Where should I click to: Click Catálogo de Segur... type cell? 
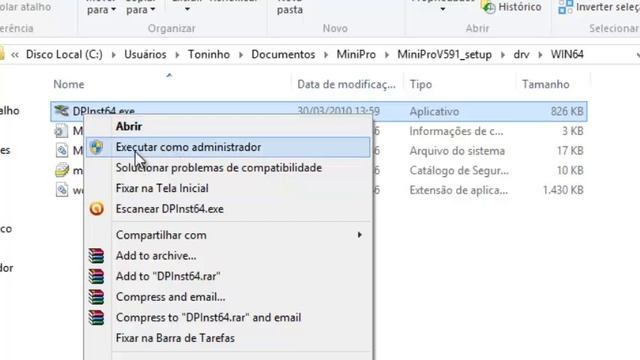click(x=459, y=171)
